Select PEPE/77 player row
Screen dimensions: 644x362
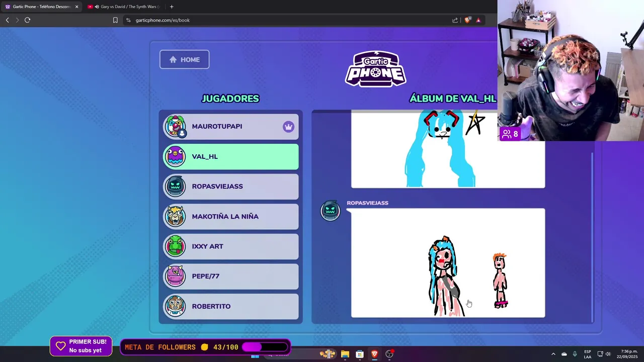click(x=231, y=276)
